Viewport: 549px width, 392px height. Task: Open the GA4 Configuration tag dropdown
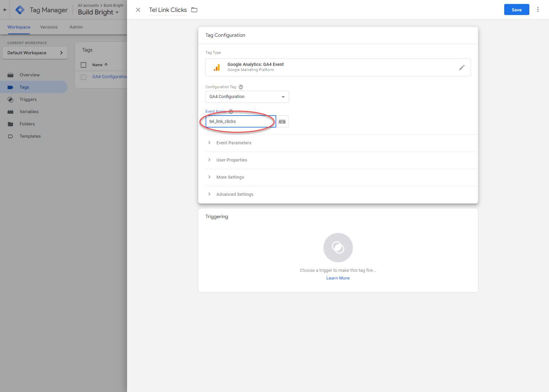coord(247,97)
